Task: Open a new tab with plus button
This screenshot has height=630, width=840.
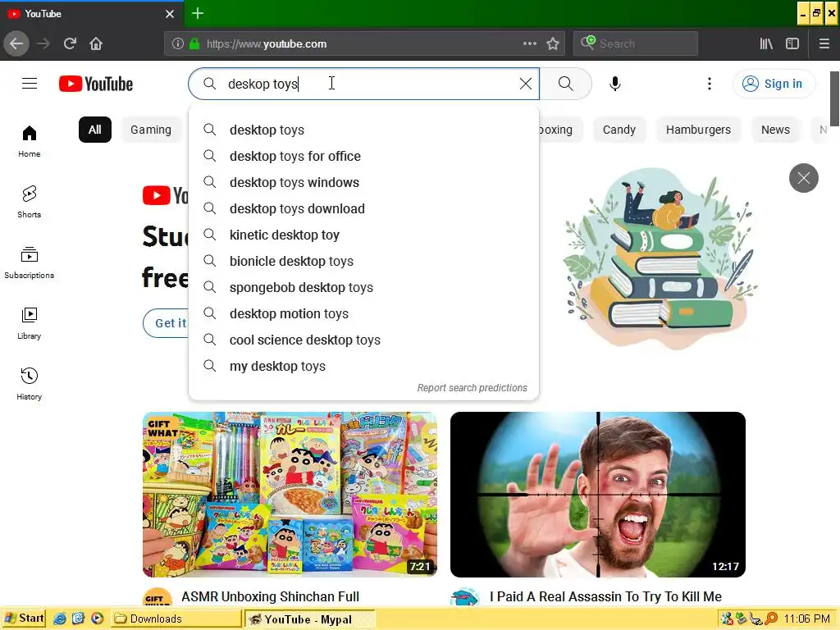Action: pyautogui.click(x=198, y=13)
